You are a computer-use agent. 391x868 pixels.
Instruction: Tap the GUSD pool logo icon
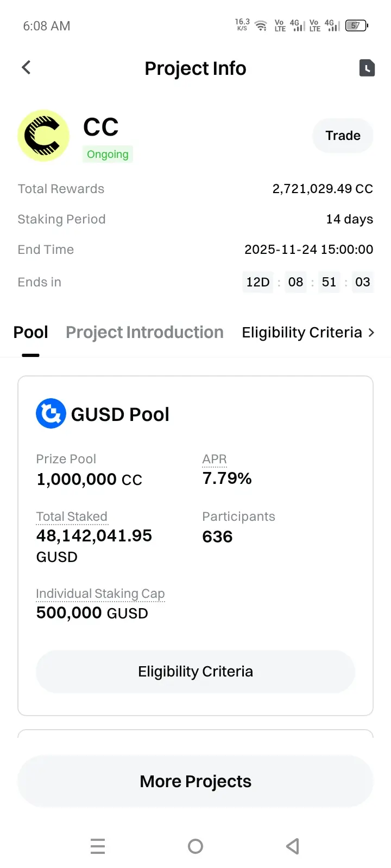tap(51, 414)
